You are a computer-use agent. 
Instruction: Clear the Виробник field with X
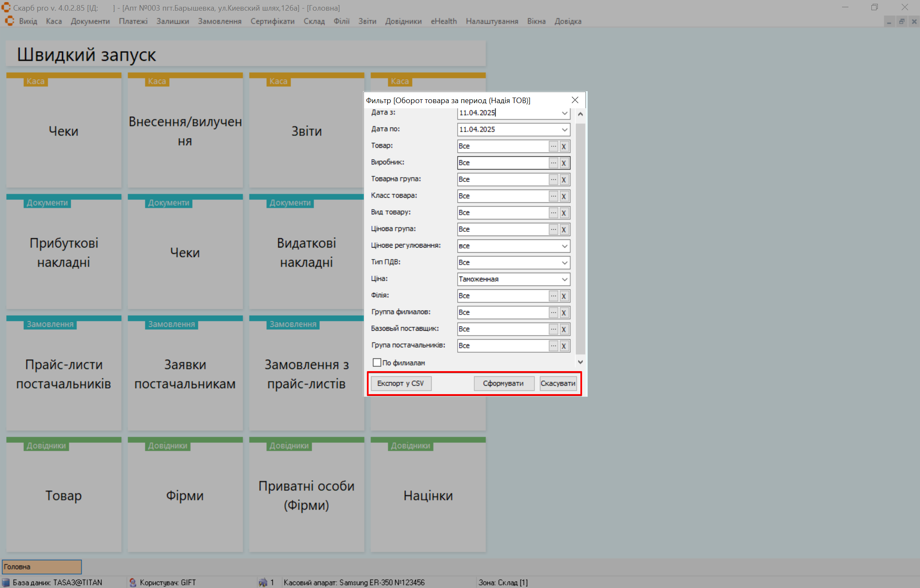pyautogui.click(x=564, y=163)
